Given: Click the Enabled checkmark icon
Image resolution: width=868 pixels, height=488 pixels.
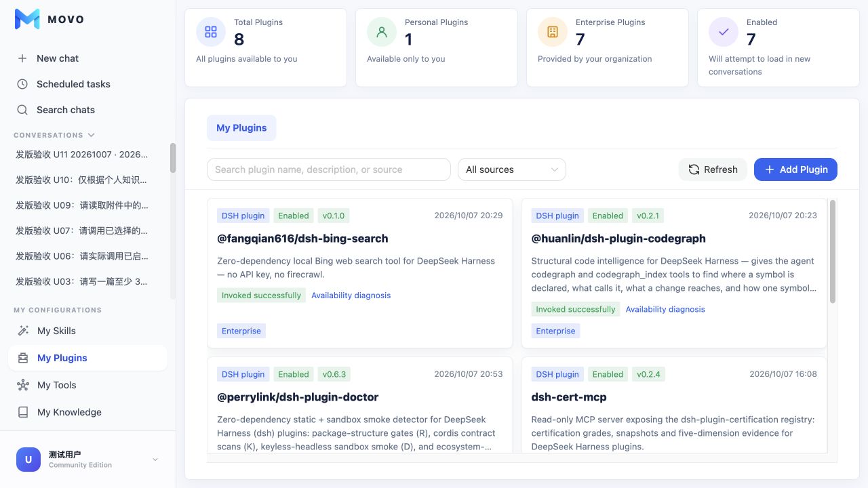Looking at the screenshot, I should point(724,32).
